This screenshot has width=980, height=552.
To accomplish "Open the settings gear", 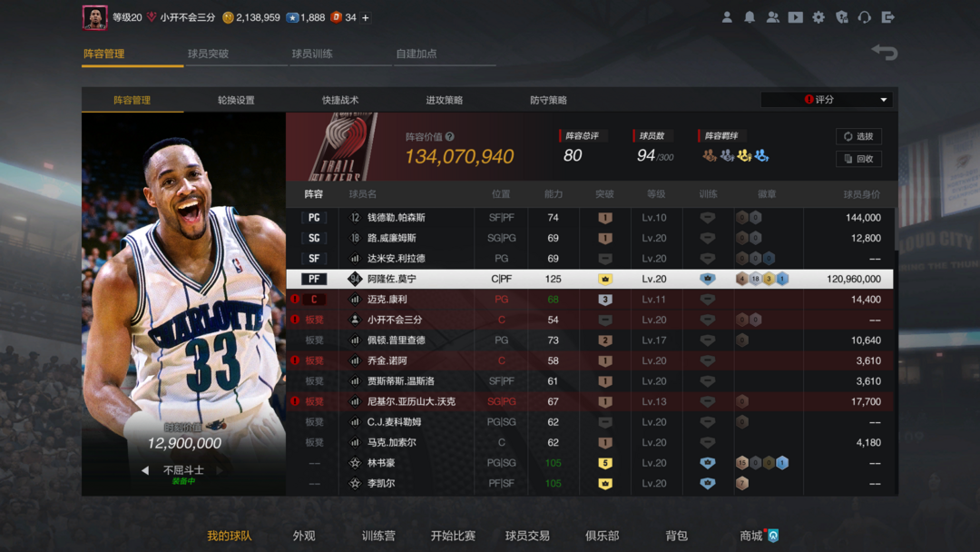I will click(818, 17).
